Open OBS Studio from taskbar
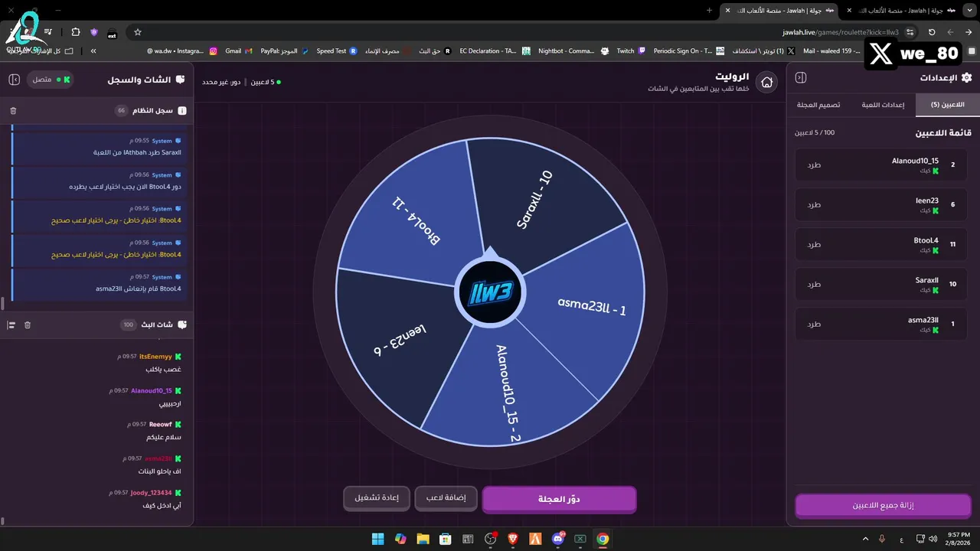980x551 pixels. pos(491,539)
